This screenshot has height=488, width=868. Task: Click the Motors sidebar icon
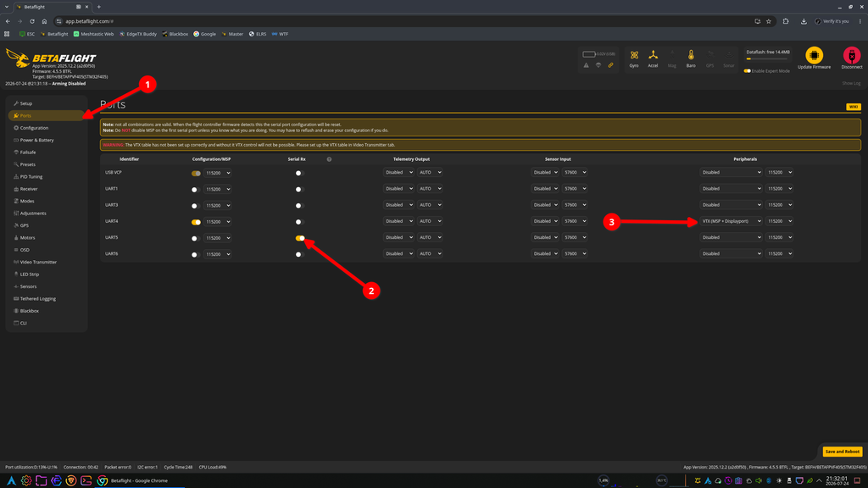(16, 237)
